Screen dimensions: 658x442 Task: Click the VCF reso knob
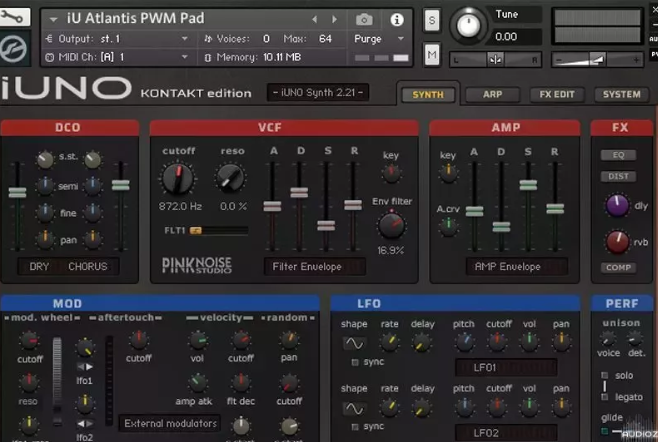[230, 178]
